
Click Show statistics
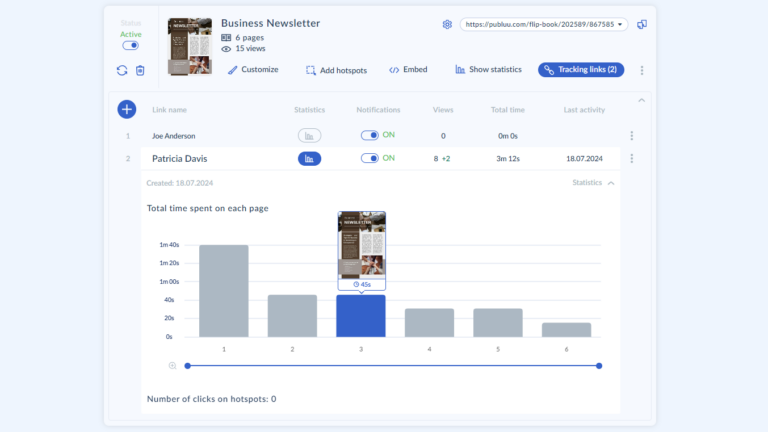pyautogui.click(x=488, y=70)
